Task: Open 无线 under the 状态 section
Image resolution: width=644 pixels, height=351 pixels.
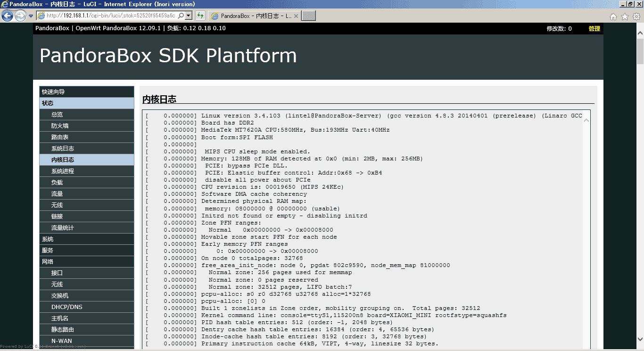Action: coord(87,205)
